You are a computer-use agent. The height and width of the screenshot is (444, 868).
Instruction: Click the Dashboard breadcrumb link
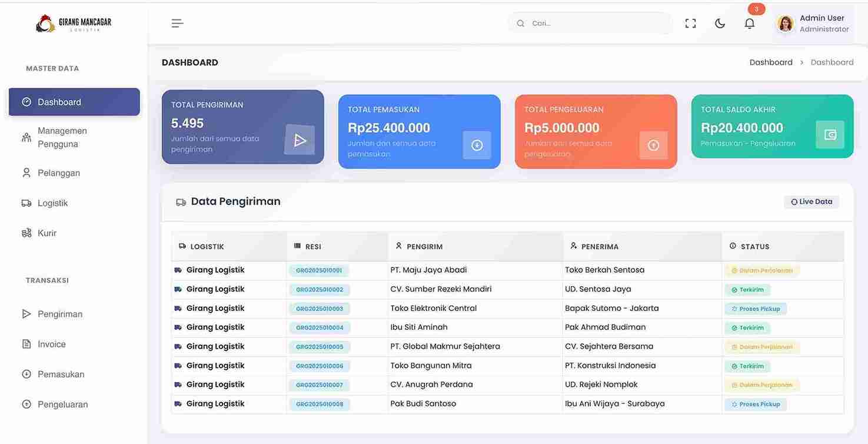(x=770, y=62)
